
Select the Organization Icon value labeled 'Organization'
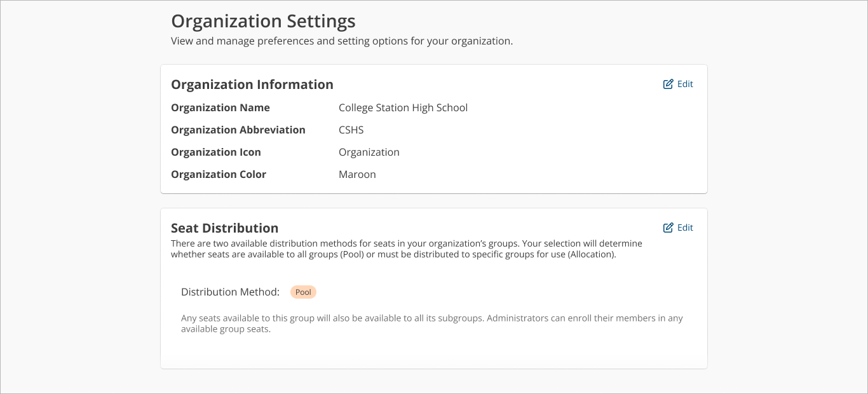(x=369, y=152)
